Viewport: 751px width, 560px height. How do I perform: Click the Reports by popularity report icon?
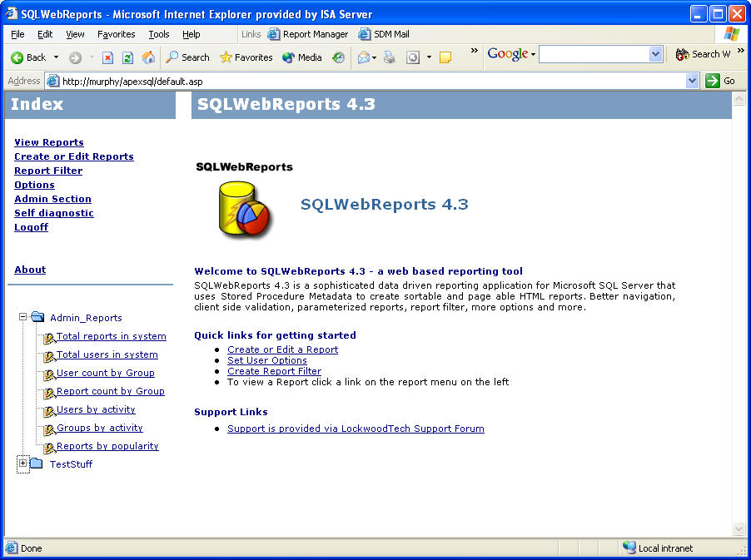click(49, 448)
